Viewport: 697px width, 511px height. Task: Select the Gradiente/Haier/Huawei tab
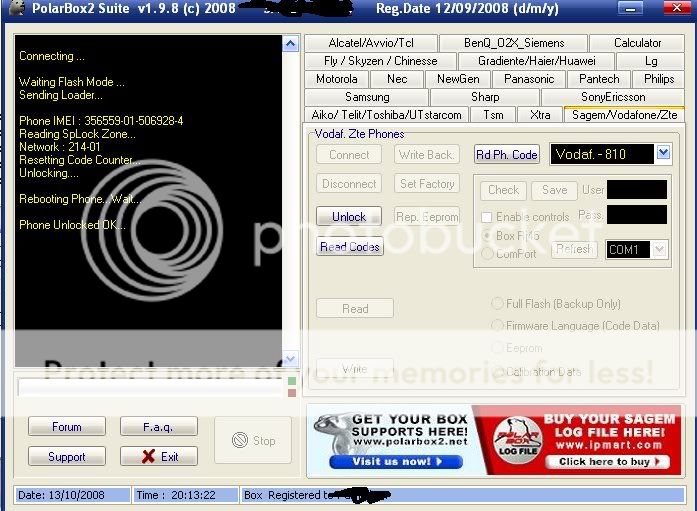pyautogui.click(x=537, y=61)
